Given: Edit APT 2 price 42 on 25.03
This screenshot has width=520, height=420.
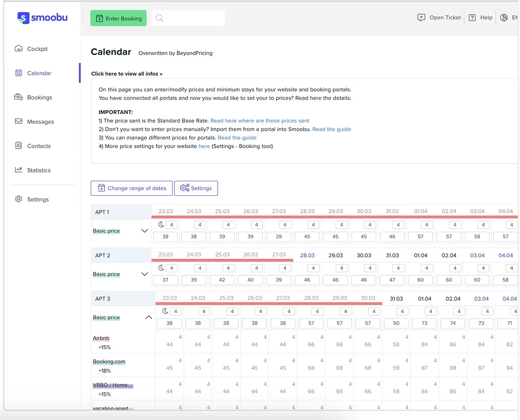Looking at the screenshot, I should coord(222,280).
